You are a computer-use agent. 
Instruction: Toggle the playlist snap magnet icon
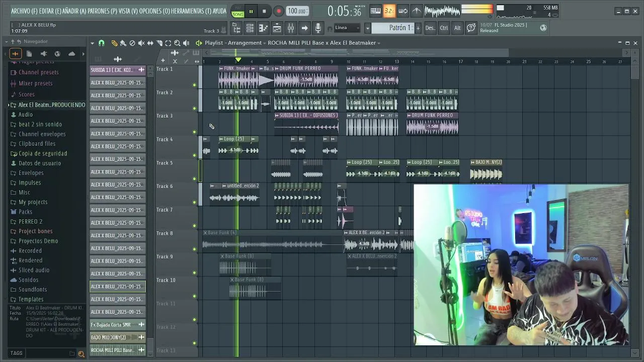(101, 43)
